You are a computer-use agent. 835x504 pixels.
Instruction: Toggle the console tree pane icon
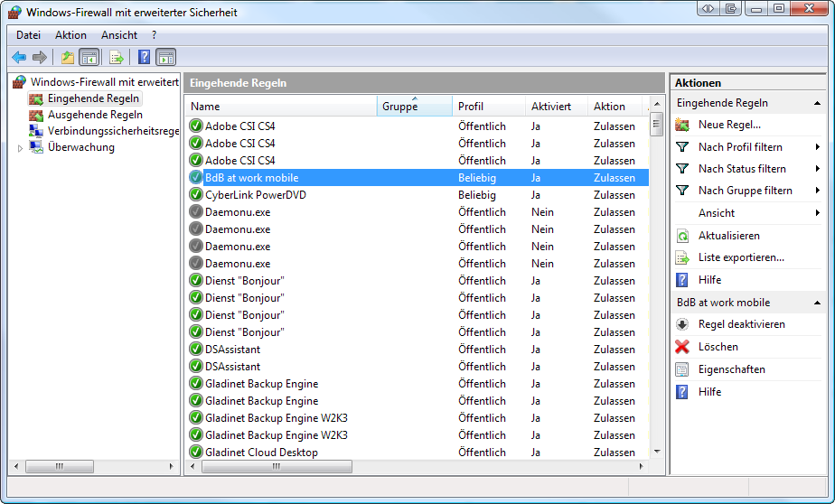pyautogui.click(x=89, y=57)
